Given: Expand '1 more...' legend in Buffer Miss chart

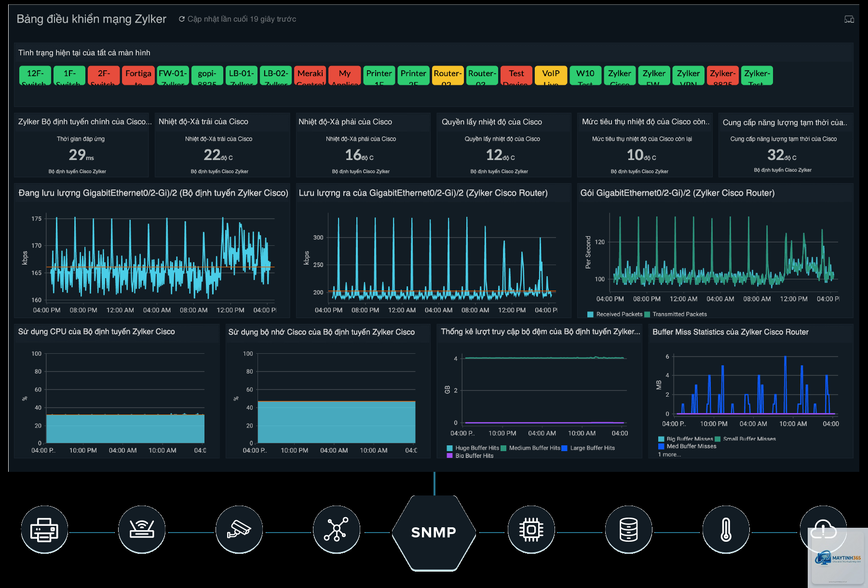Looking at the screenshot, I should tap(669, 454).
